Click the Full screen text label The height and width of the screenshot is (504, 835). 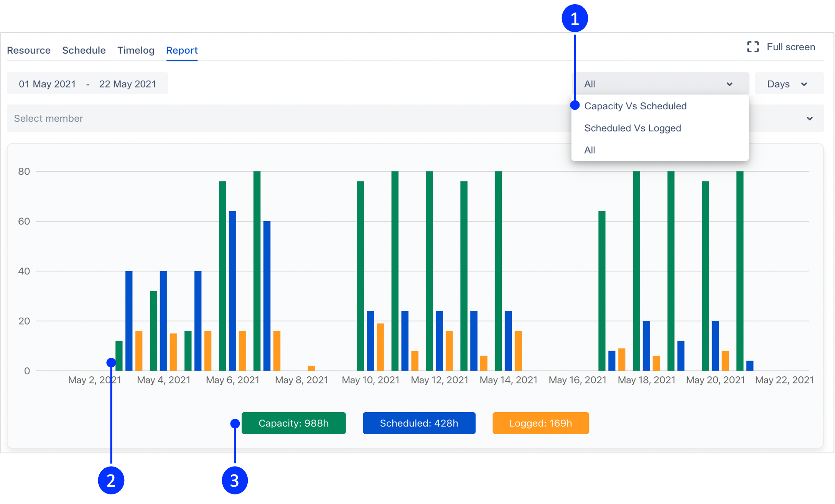791,47
